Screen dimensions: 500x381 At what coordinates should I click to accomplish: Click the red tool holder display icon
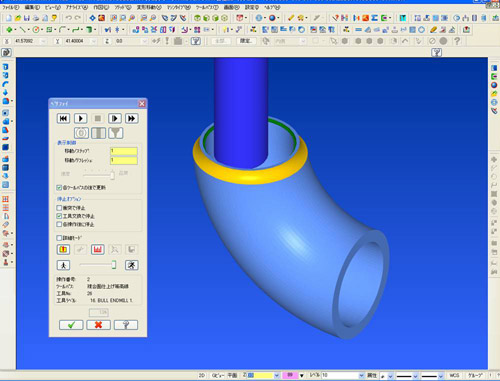point(97,249)
